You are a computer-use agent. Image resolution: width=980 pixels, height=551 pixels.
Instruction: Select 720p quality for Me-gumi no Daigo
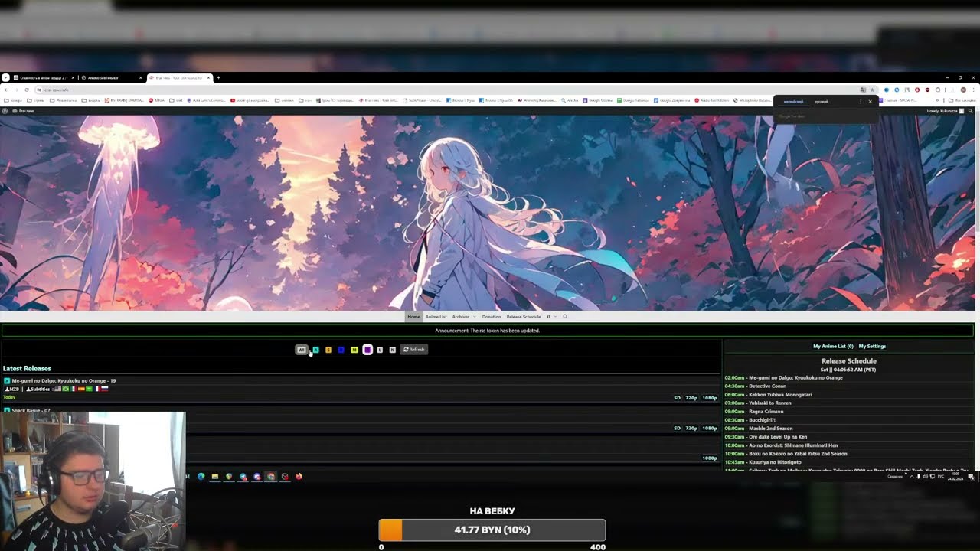click(691, 398)
